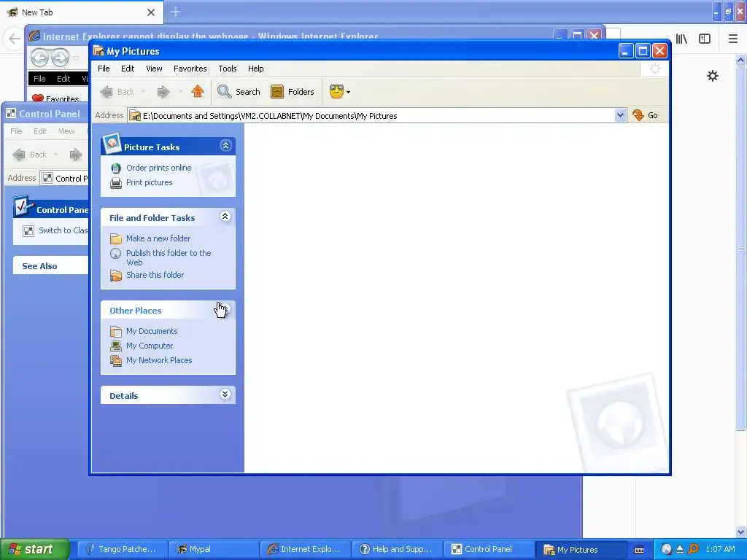Image resolution: width=747 pixels, height=560 pixels.
Task: Click the globe icon beside Publish this folder
Action: coord(116,253)
